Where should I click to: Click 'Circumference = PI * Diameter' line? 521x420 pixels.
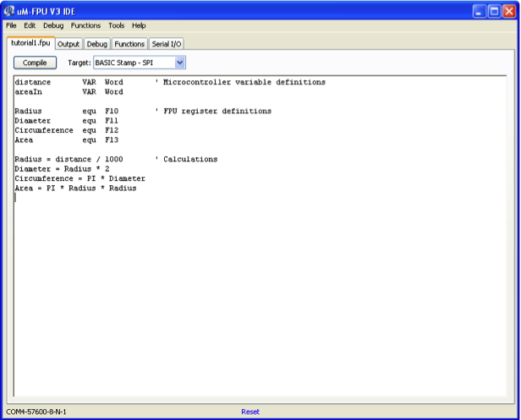coord(80,178)
